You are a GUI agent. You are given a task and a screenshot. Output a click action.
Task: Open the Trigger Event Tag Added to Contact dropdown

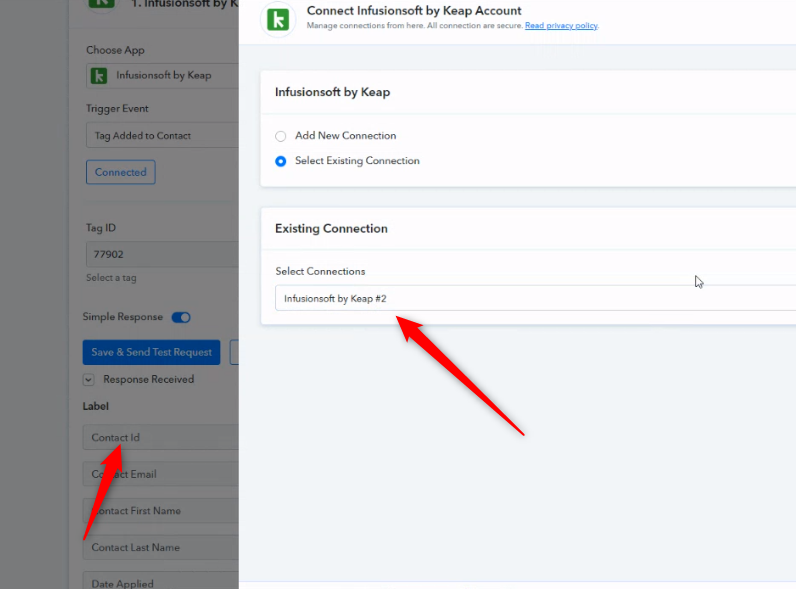coord(162,135)
